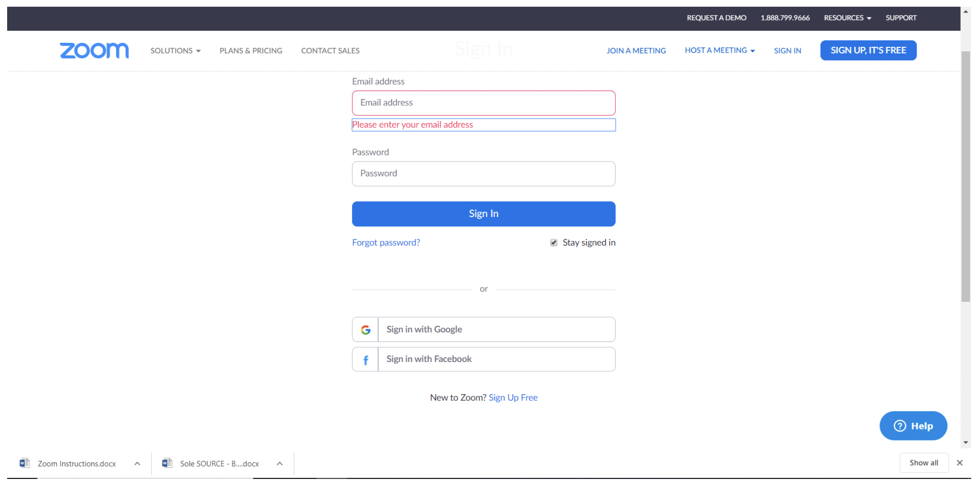The width and height of the screenshot is (980, 491).
Task: Open the Host a Meeting dropdown
Action: click(720, 50)
